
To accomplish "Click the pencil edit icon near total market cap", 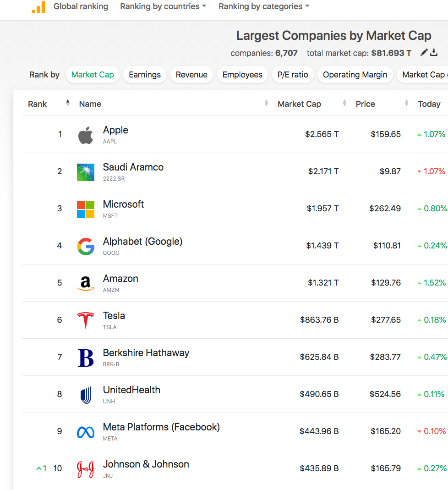I will coord(424,53).
